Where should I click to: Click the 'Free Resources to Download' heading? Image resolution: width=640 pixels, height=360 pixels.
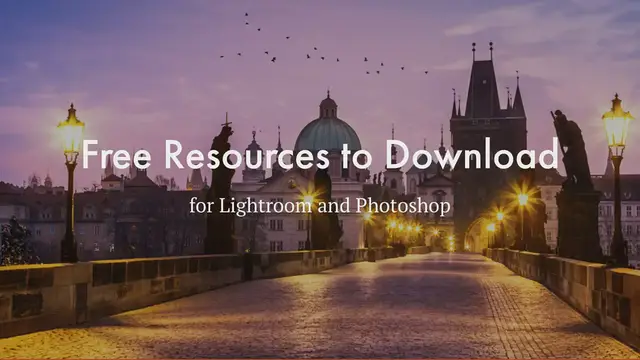point(320,154)
